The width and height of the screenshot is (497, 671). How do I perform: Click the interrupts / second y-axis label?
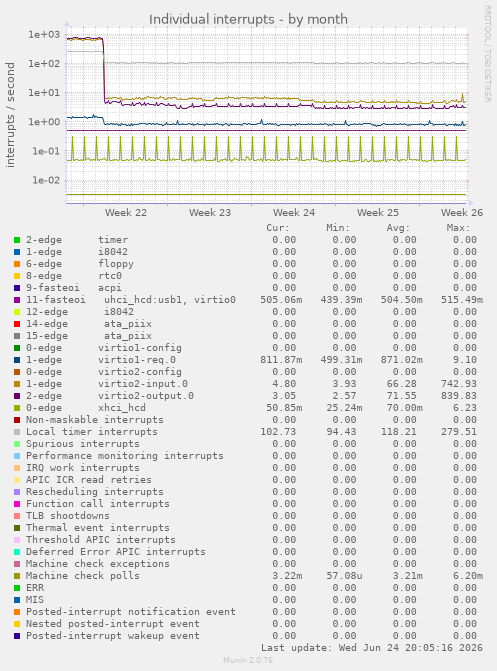(x=10, y=115)
